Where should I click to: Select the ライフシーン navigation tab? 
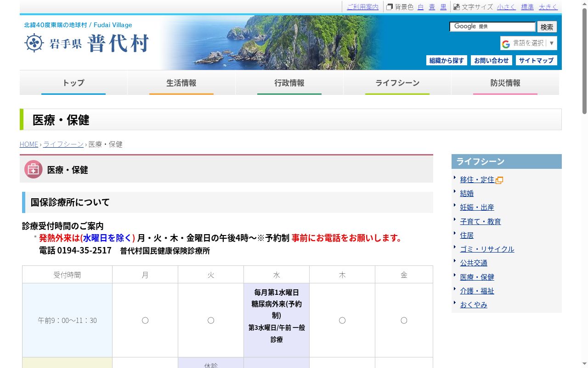[x=397, y=83]
